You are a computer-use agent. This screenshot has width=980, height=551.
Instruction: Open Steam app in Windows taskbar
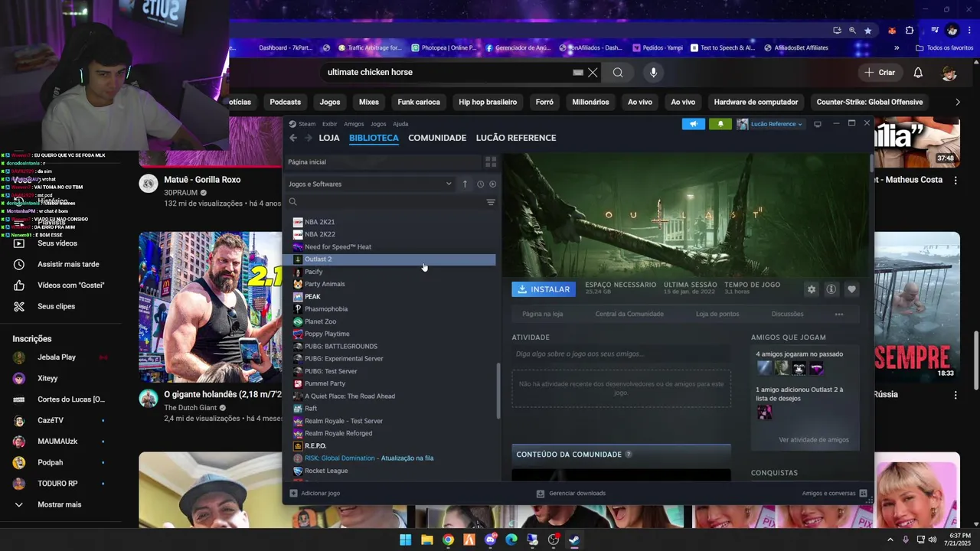[x=573, y=540]
